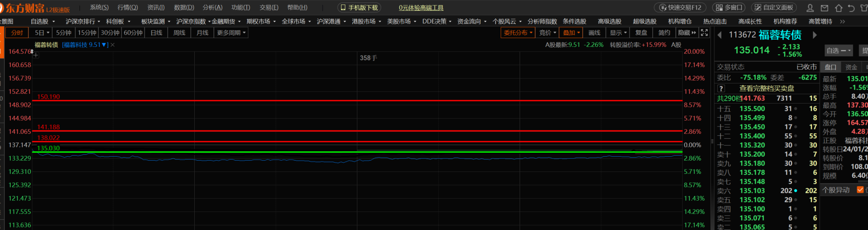Close the 福蓉科技 overlay with X

tap(113, 45)
